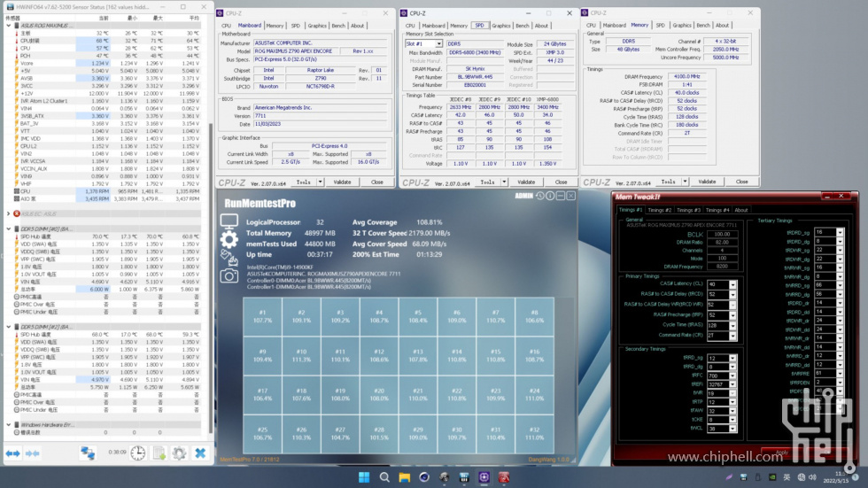
Task: Click RunMemtestPro camera screenshot icon
Action: (x=229, y=275)
